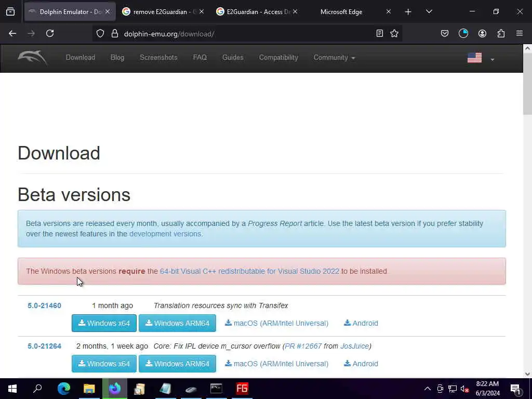Open the Screenshots nav item

click(159, 57)
